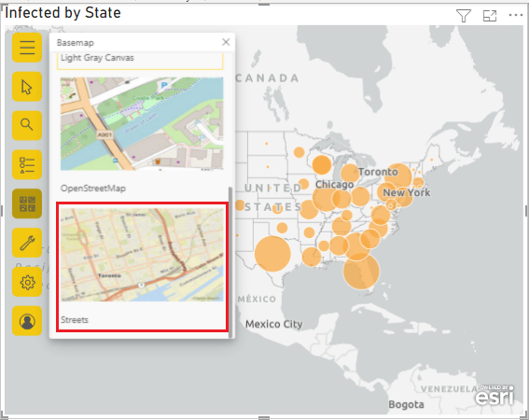Select the OpenStreetMap basemap thumbnail
The image size is (529, 420).
(x=142, y=123)
